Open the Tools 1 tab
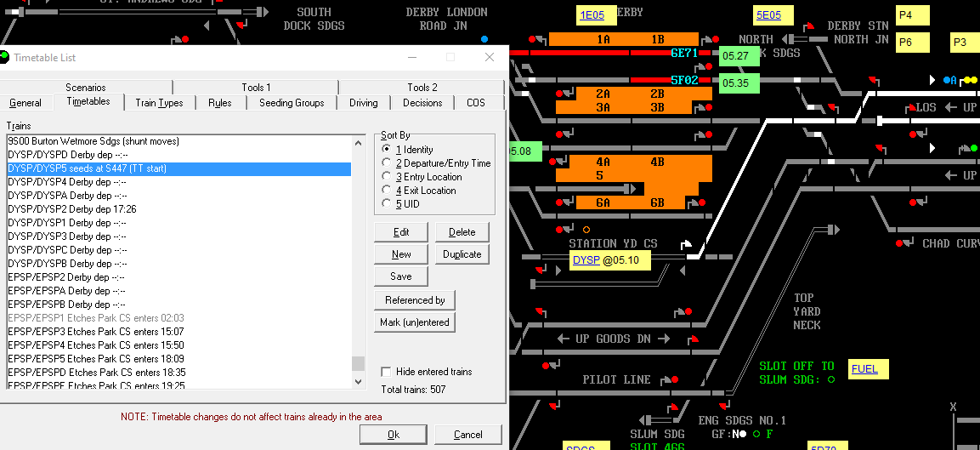This screenshot has width=980, height=450. tap(256, 88)
